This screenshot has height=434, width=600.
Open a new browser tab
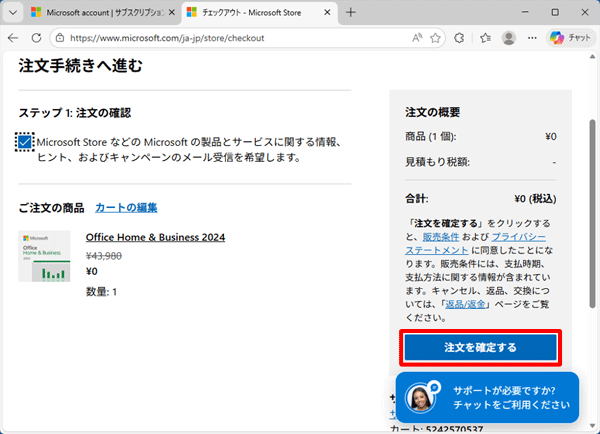tap(350, 13)
